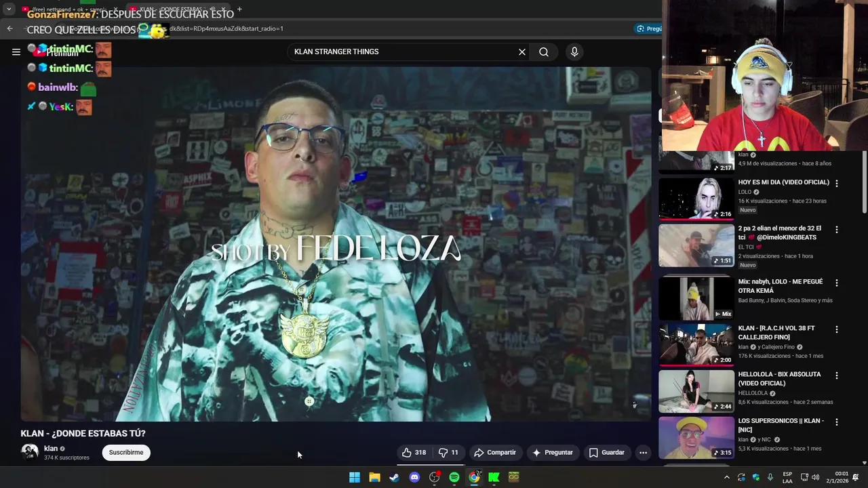The image size is (868, 488).
Task: Open options menu for HELLOLOLA - BIX ABSOLUTA
Action: coord(836,375)
